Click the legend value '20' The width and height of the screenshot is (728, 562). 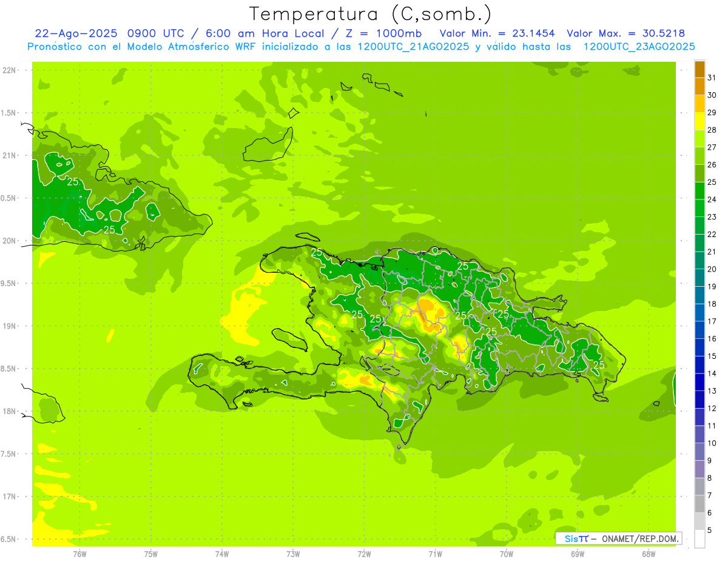[712, 269]
